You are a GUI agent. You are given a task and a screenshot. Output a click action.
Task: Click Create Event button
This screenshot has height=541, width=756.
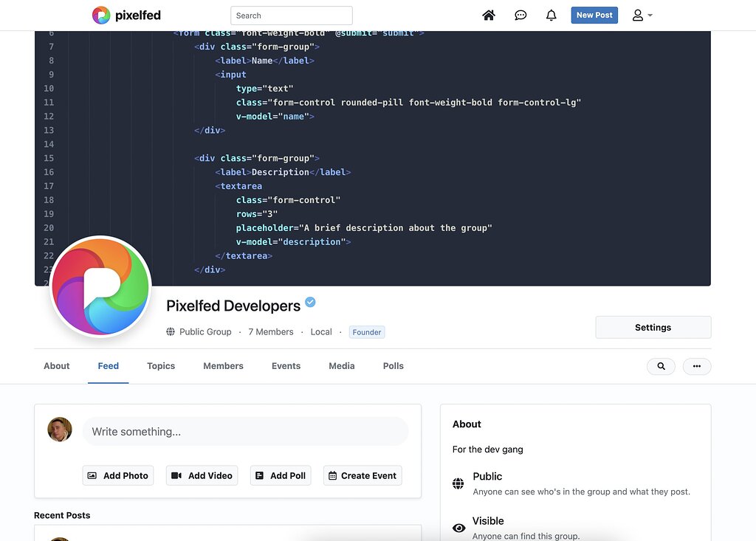pyautogui.click(x=362, y=476)
